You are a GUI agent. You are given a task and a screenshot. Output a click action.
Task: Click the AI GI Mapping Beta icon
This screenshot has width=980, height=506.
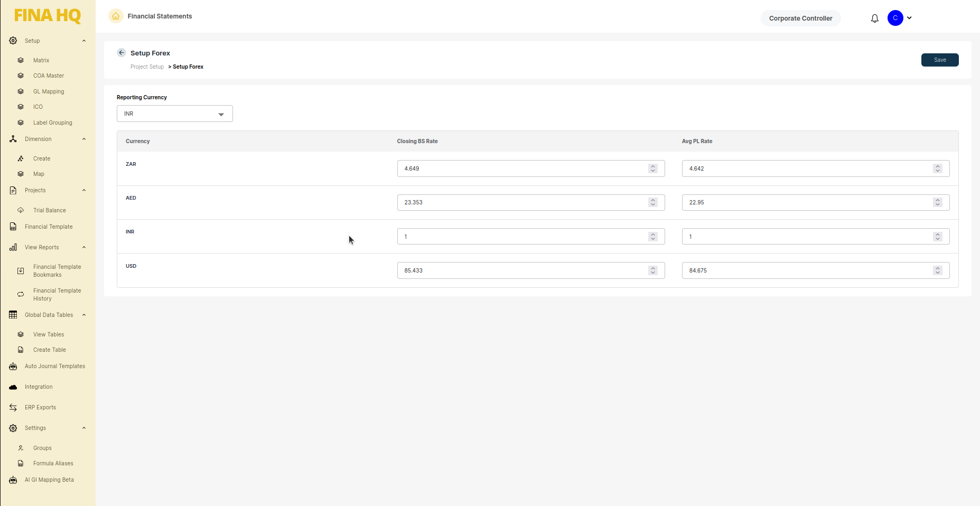pos(13,480)
